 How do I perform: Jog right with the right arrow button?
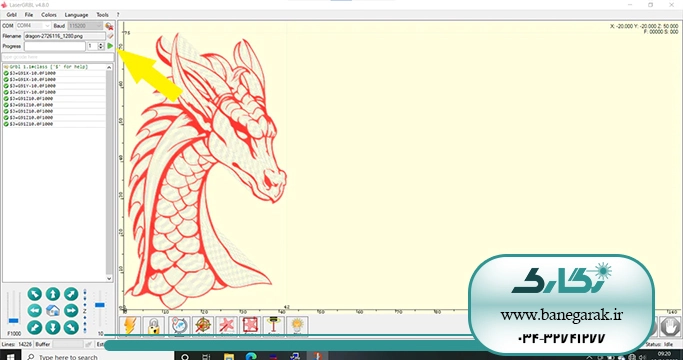(71, 311)
